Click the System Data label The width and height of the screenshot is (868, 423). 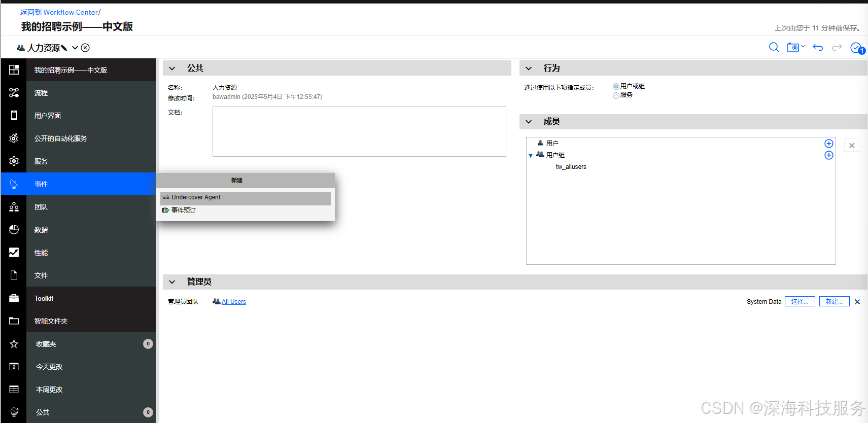click(x=764, y=302)
